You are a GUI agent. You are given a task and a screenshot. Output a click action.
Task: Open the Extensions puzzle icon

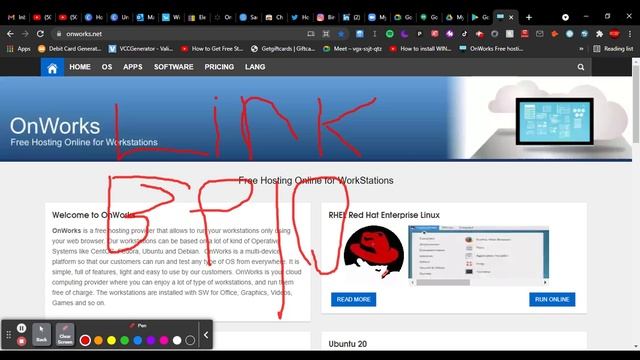tap(599, 34)
